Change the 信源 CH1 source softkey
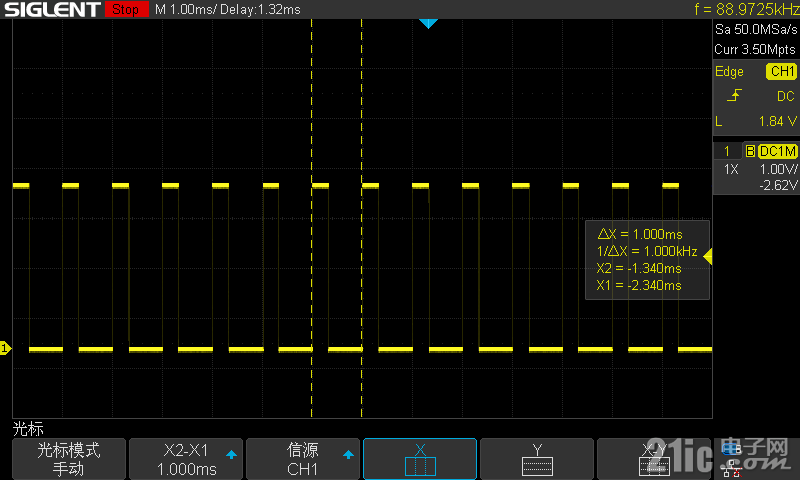Screen dimensions: 800x480 click(303, 459)
